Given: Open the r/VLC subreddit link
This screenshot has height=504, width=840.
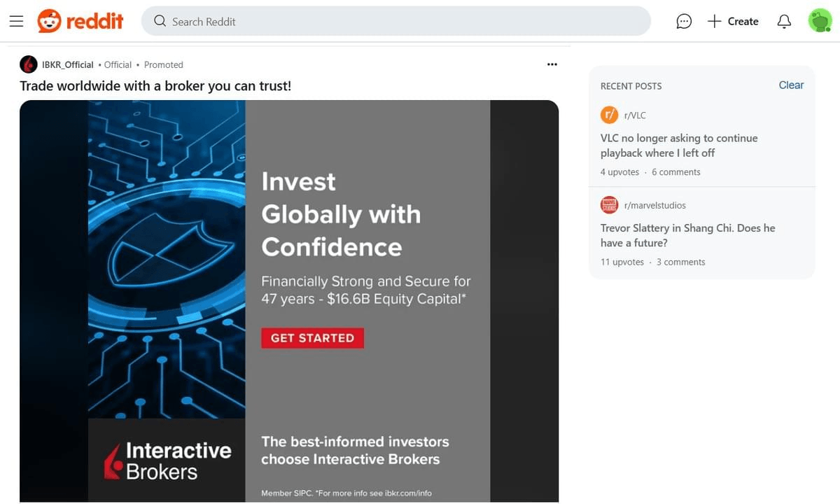Looking at the screenshot, I should pos(635,115).
